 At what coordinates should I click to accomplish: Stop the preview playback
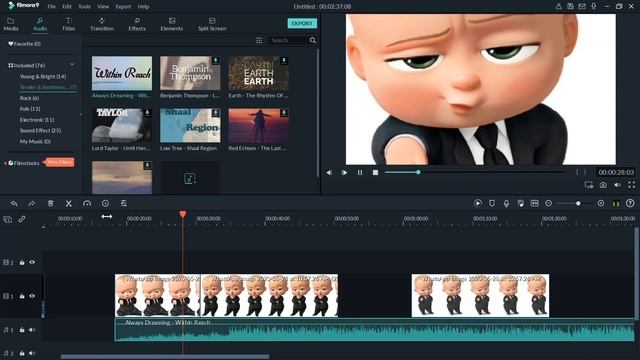click(376, 173)
